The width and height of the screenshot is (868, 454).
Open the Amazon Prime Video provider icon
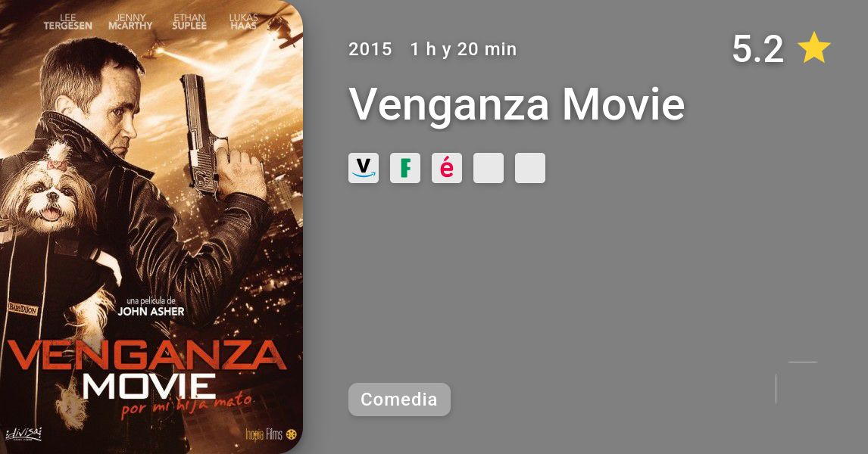coord(363,168)
